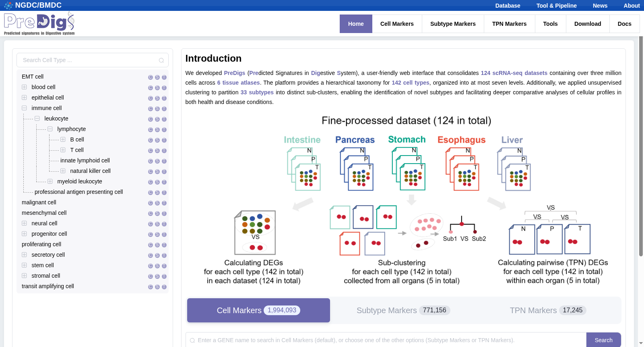
Task: Open the C marker icon for EMT cell
Action: [151, 77]
